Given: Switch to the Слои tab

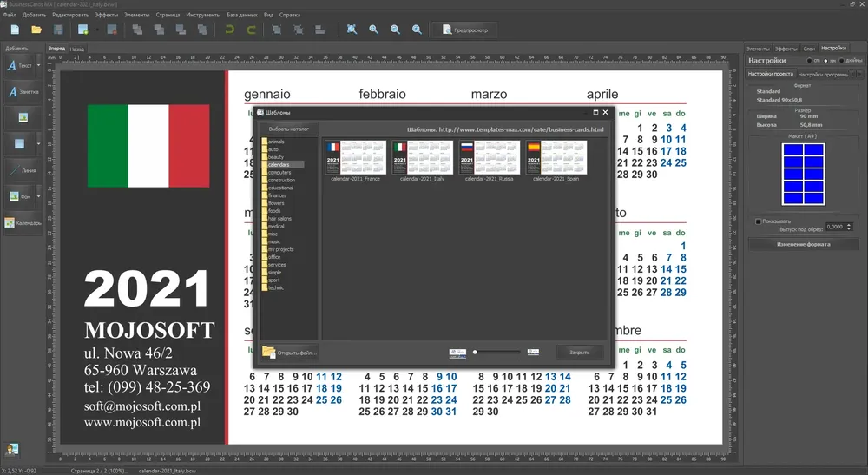Looking at the screenshot, I should click(809, 49).
